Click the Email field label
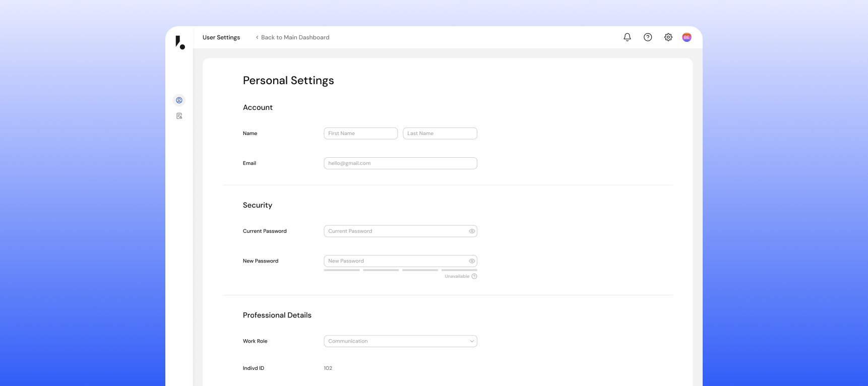Viewport: 868px width, 386px height. click(x=250, y=163)
